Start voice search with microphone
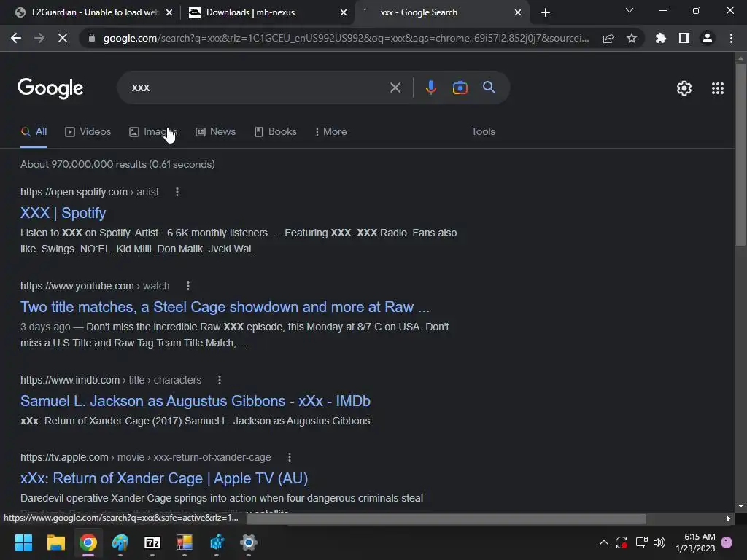This screenshot has width=747, height=560. click(430, 87)
